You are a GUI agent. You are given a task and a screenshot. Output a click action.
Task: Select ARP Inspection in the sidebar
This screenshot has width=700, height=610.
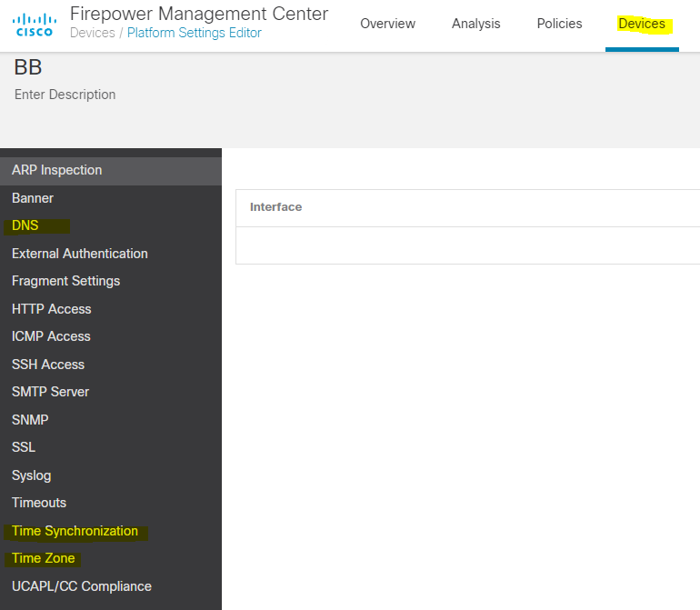click(x=56, y=170)
